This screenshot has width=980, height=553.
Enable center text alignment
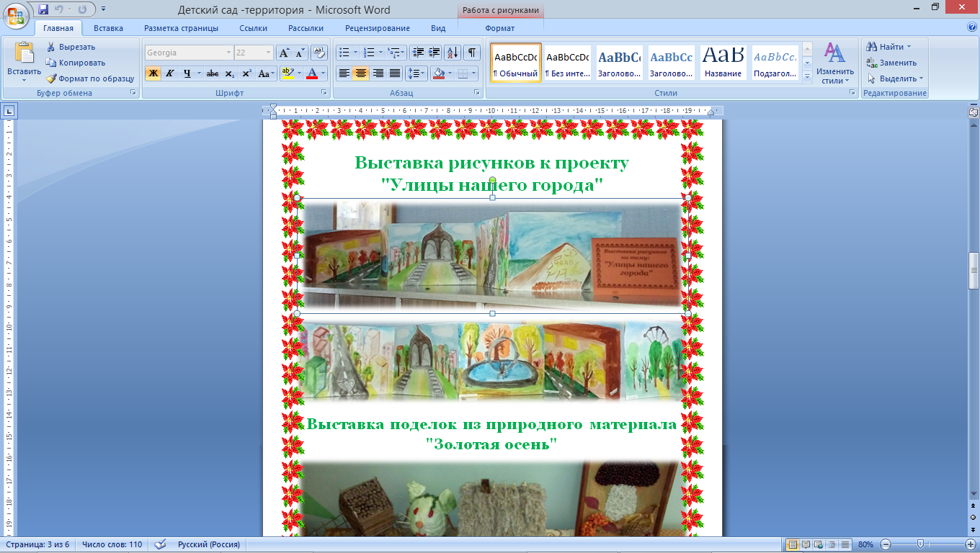(361, 73)
